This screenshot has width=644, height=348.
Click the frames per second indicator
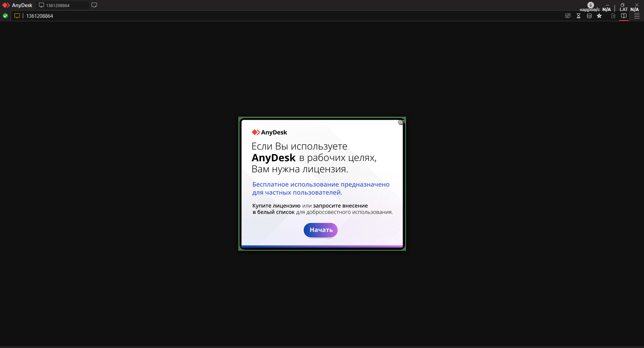[x=595, y=9]
